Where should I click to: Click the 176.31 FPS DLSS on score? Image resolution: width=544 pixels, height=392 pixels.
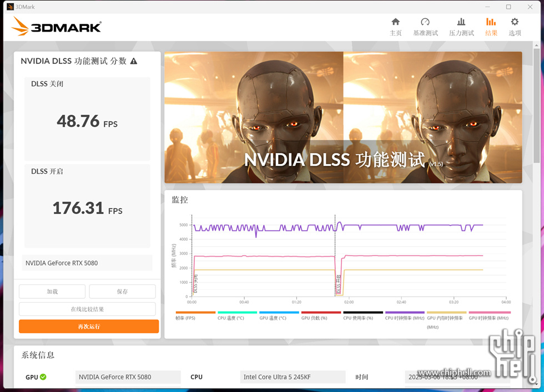pyautogui.click(x=87, y=208)
